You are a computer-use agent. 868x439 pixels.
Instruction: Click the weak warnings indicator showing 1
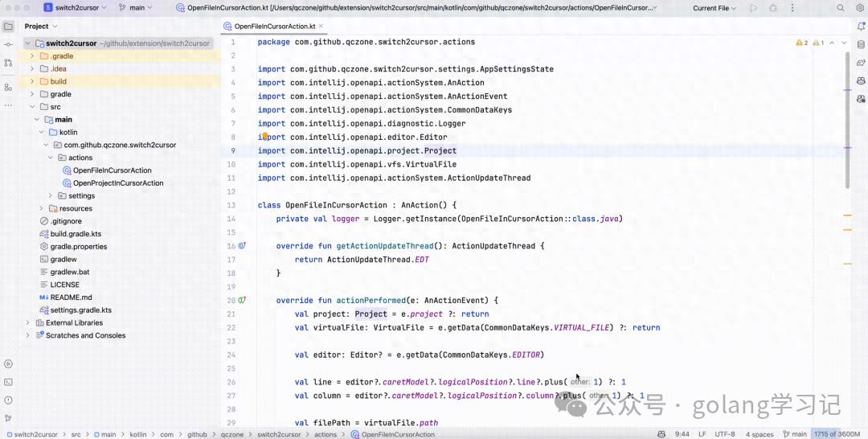coord(818,43)
